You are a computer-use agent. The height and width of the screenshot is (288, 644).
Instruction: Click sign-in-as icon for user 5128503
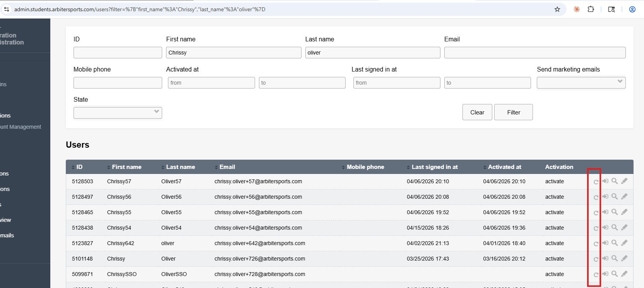coord(605,181)
